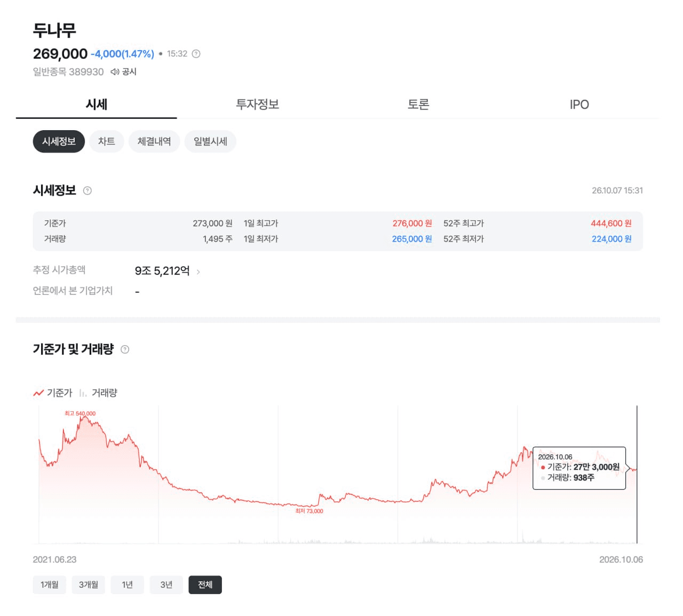The height and width of the screenshot is (616, 683).
Task: Click the 2026.10.06 chart tooltip box
Action: pos(579,468)
